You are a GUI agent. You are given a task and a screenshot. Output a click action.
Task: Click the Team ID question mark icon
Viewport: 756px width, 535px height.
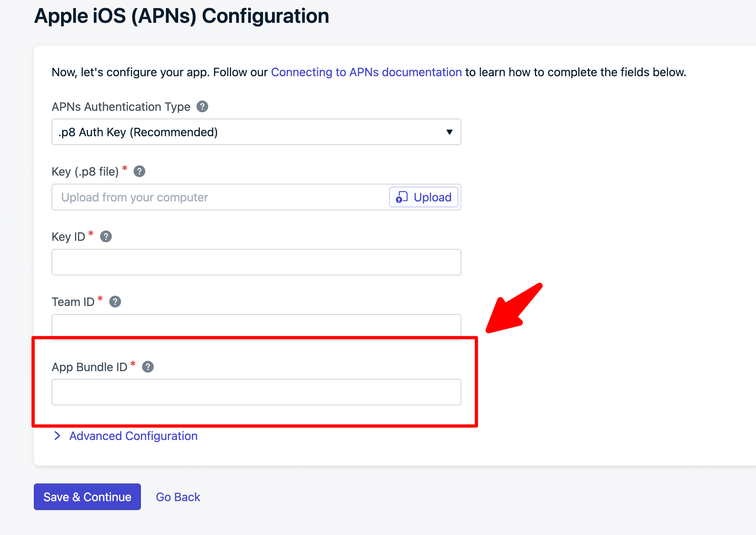tap(115, 302)
